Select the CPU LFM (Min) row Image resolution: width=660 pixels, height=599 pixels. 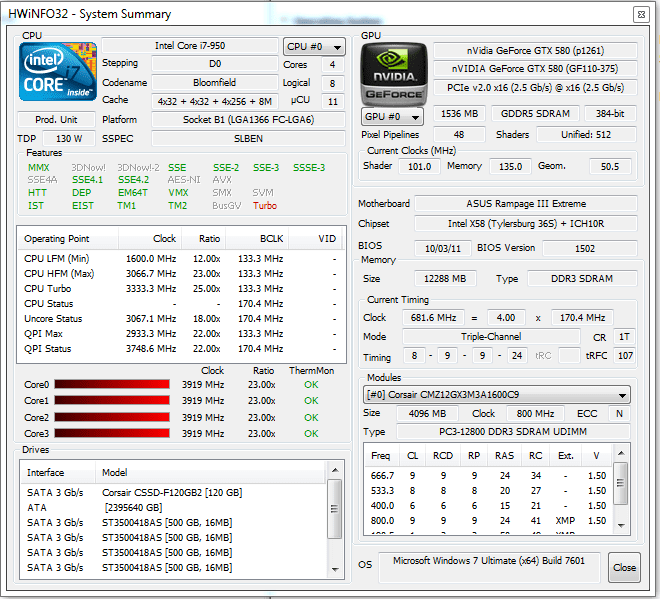pos(181,258)
